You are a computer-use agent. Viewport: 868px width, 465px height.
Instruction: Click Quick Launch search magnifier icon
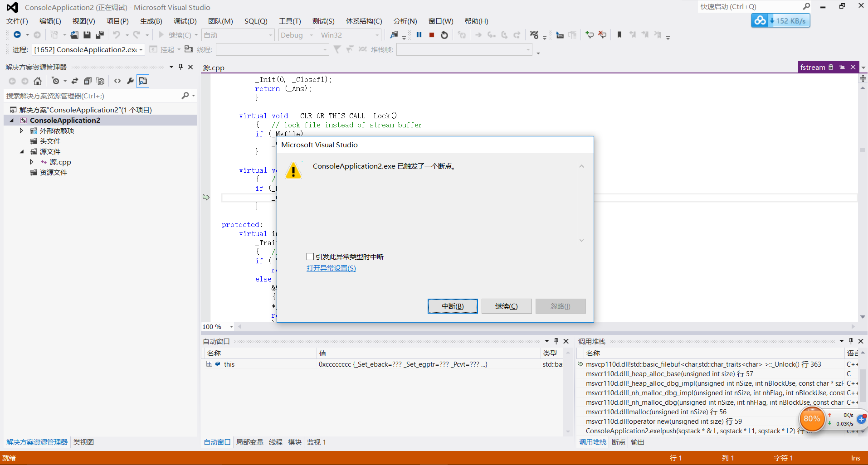[806, 6]
